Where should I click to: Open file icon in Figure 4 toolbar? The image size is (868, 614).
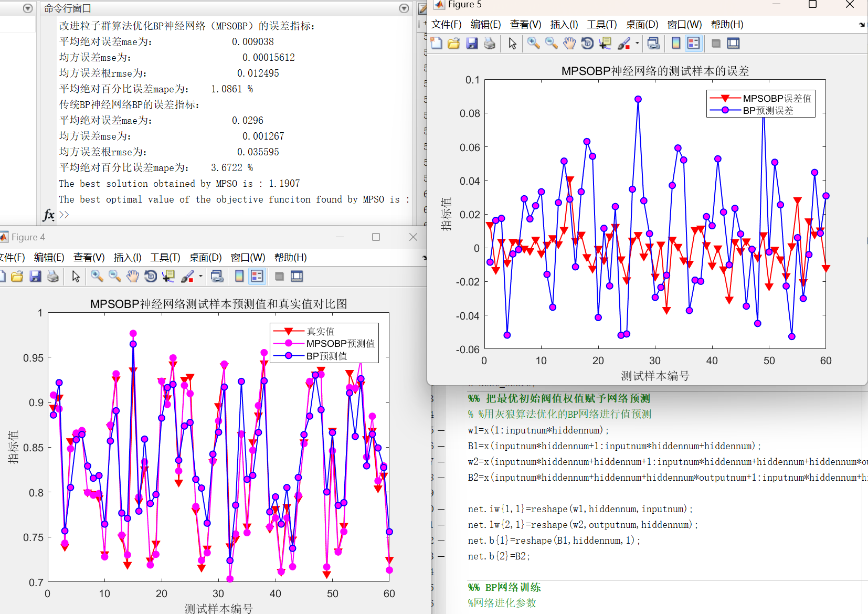[x=17, y=277]
